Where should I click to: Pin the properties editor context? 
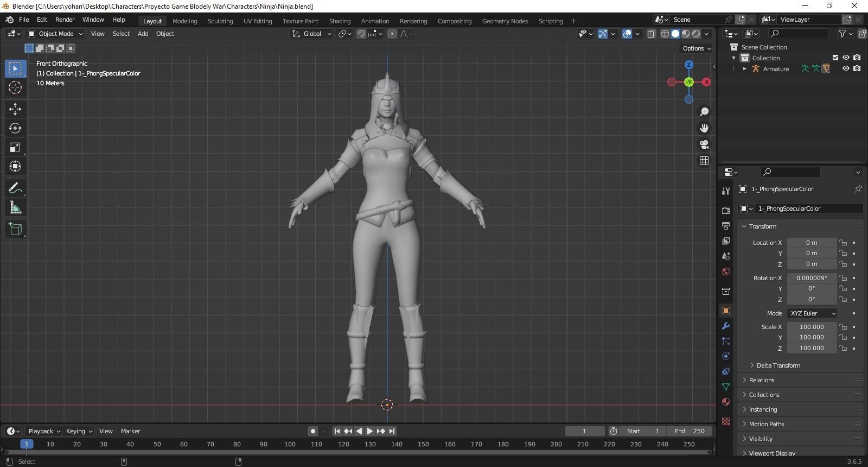coord(858,189)
